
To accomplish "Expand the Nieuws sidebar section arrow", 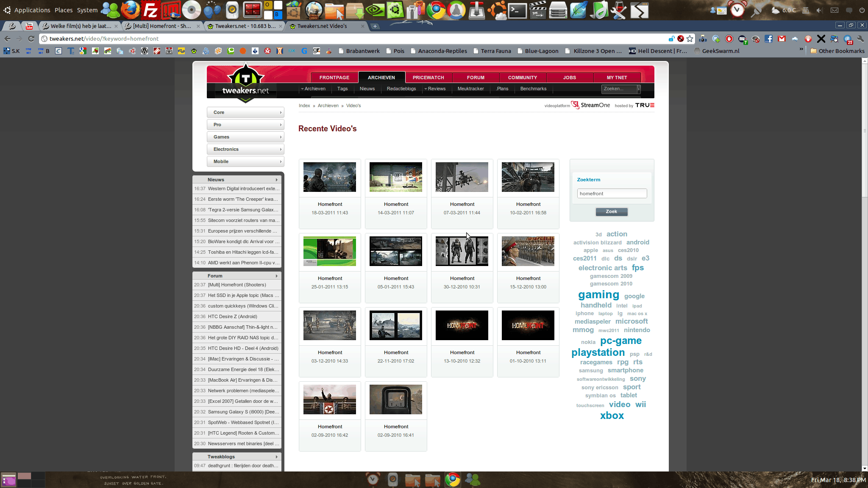I will tap(276, 180).
